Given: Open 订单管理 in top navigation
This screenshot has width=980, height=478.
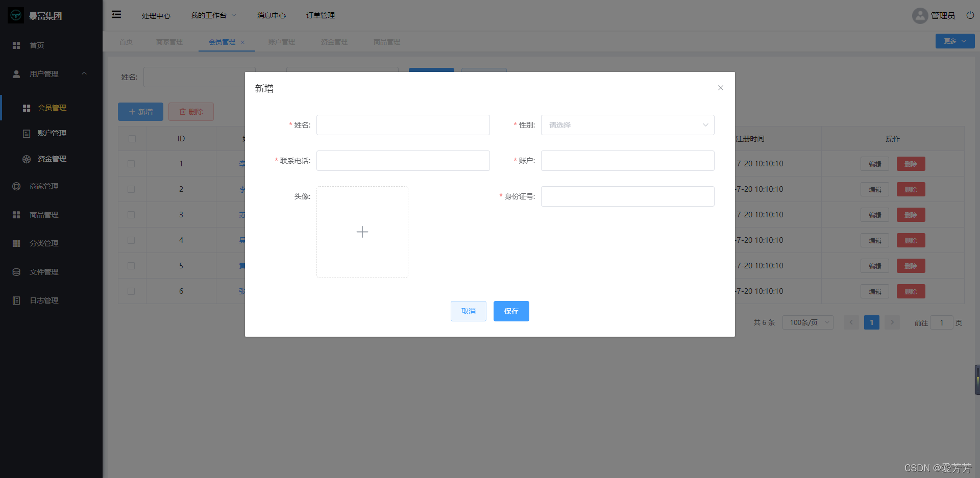Looking at the screenshot, I should [321, 15].
